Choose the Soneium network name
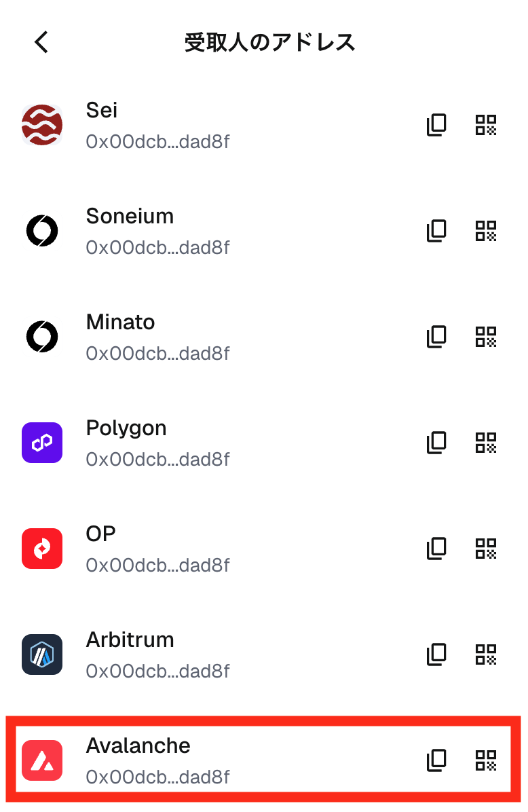This screenshot has width=528, height=812. (130, 216)
